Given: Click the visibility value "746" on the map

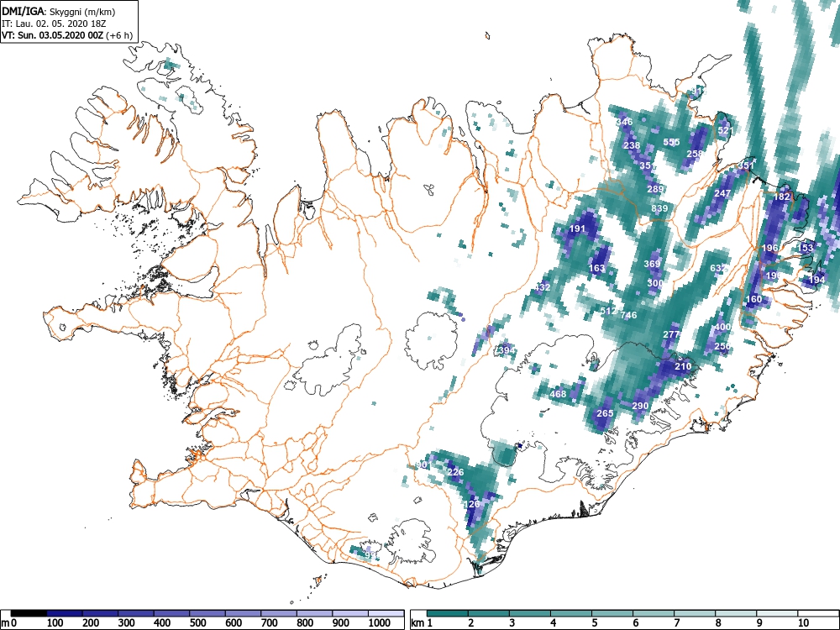Looking at the screenshot, I should (628, 315).
